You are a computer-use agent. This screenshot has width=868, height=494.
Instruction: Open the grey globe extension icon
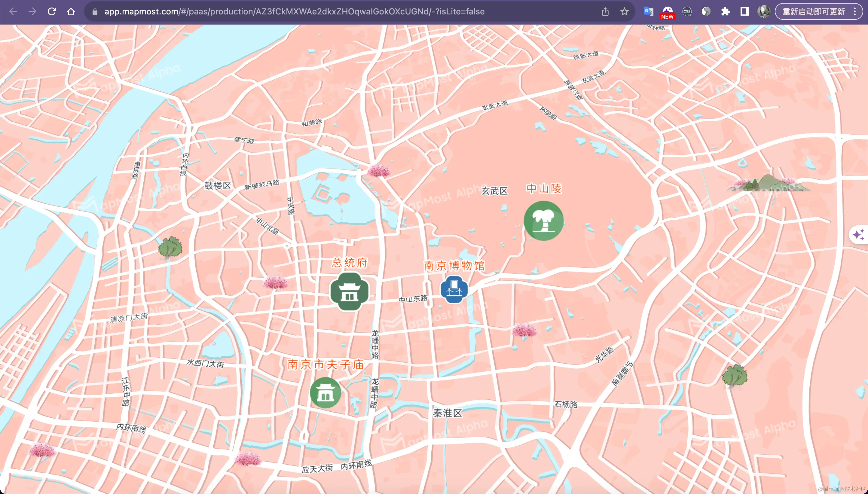tap(706, 11)
